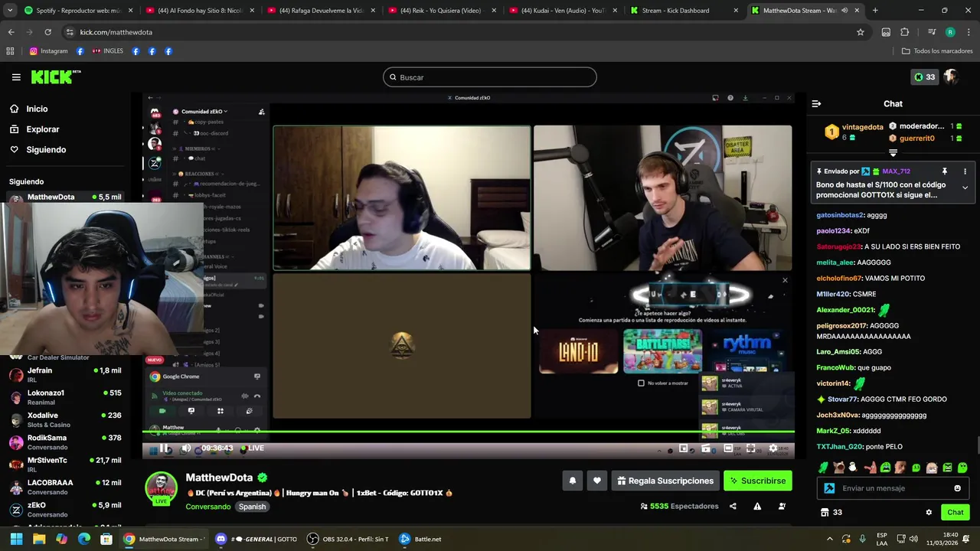Screen dimensions: 980x551
Task: Click MAX_712 username in pinned message
Action: click(896, 171)
